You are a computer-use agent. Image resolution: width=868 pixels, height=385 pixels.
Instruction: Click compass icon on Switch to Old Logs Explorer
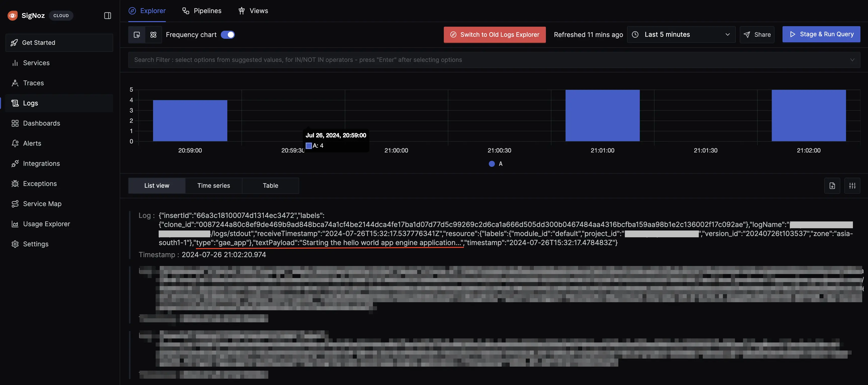tap(453, 35)
